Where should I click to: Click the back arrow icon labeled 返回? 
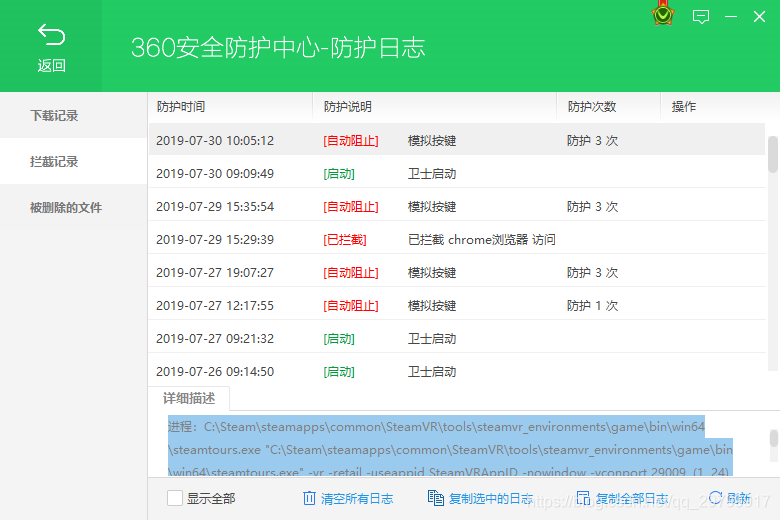point(51,35)
